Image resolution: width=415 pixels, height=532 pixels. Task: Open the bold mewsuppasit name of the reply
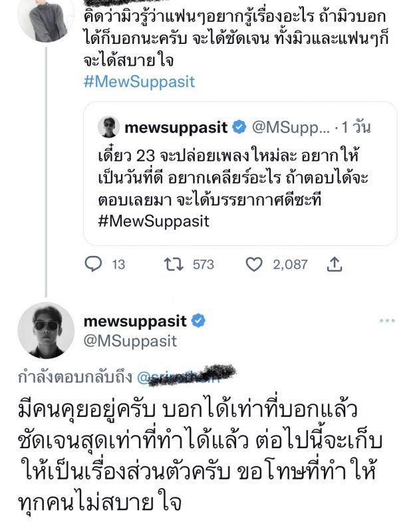[135, 321]
